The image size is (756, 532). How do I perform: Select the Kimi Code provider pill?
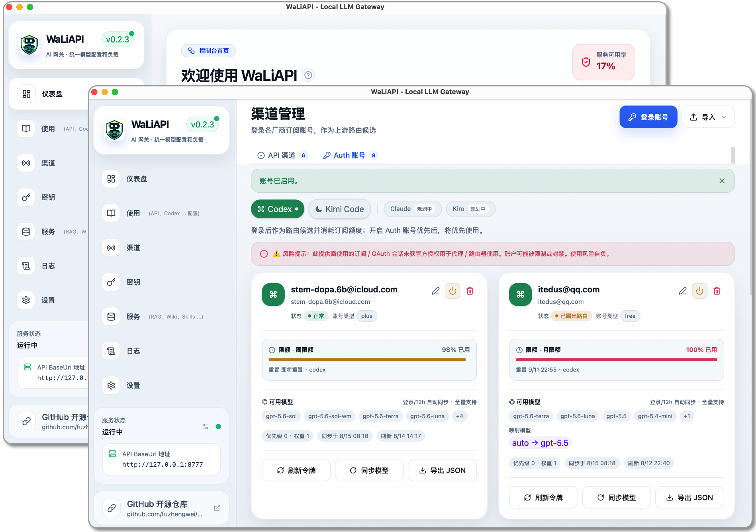click(340, 209)
